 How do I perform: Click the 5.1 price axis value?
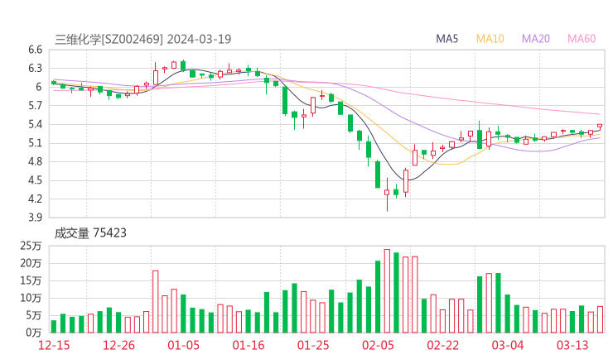coord(35,143)
